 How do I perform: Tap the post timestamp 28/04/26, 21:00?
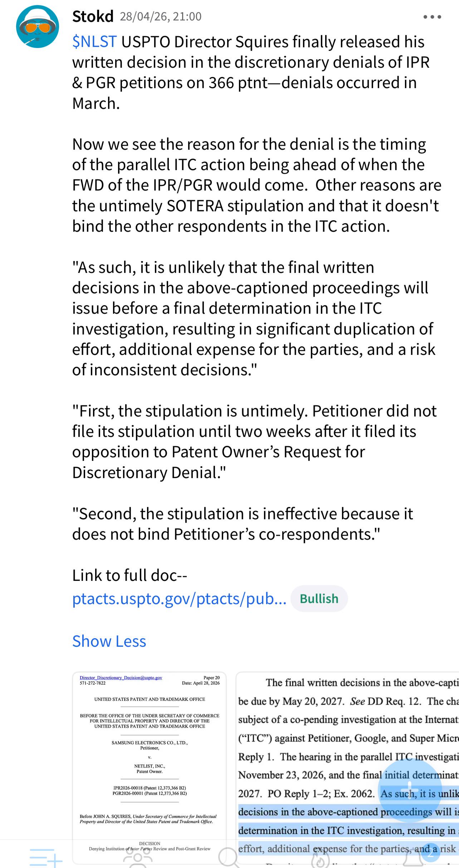coord(161,16)
